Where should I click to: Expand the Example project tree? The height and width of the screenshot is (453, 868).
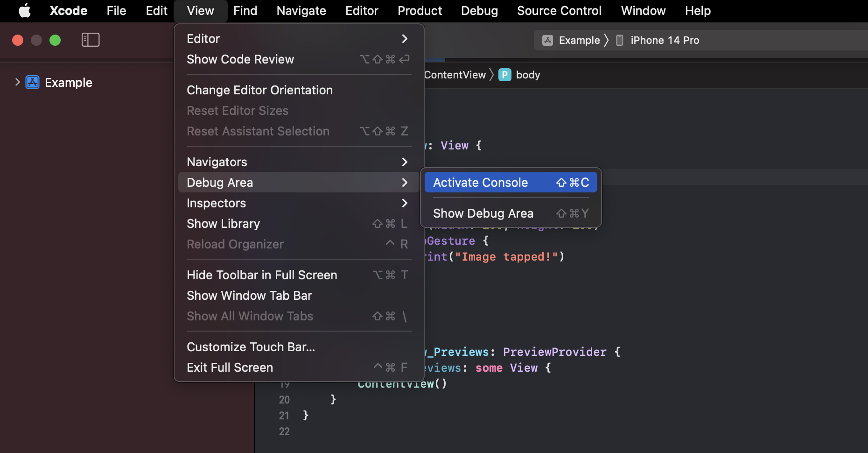tap(17, 83)
